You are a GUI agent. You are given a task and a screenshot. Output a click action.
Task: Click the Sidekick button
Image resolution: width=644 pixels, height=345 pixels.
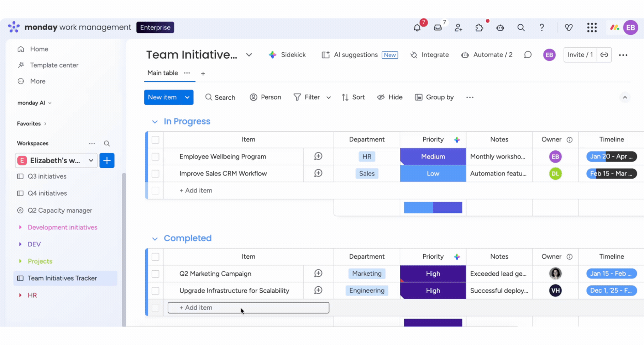287,55
